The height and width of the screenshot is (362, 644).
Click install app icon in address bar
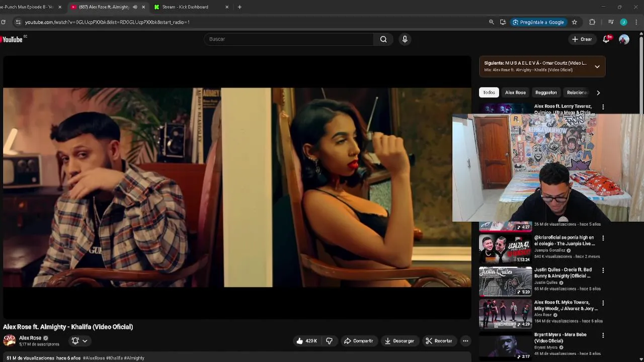pos(503,22)
